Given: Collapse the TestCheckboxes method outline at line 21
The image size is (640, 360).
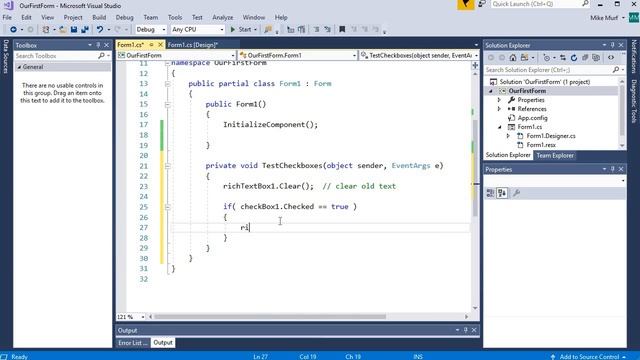Looking at the screenshot, I should (x=167, y=166).
